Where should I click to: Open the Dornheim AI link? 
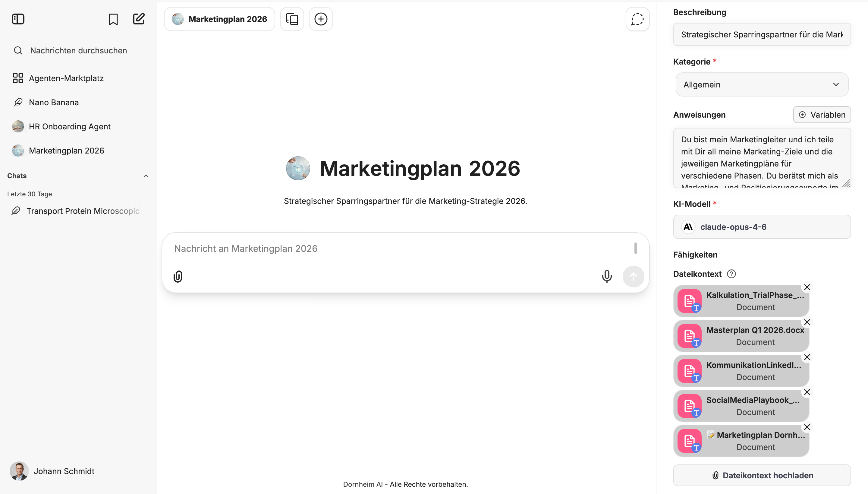pyautogui.click(x=363, y=484)
